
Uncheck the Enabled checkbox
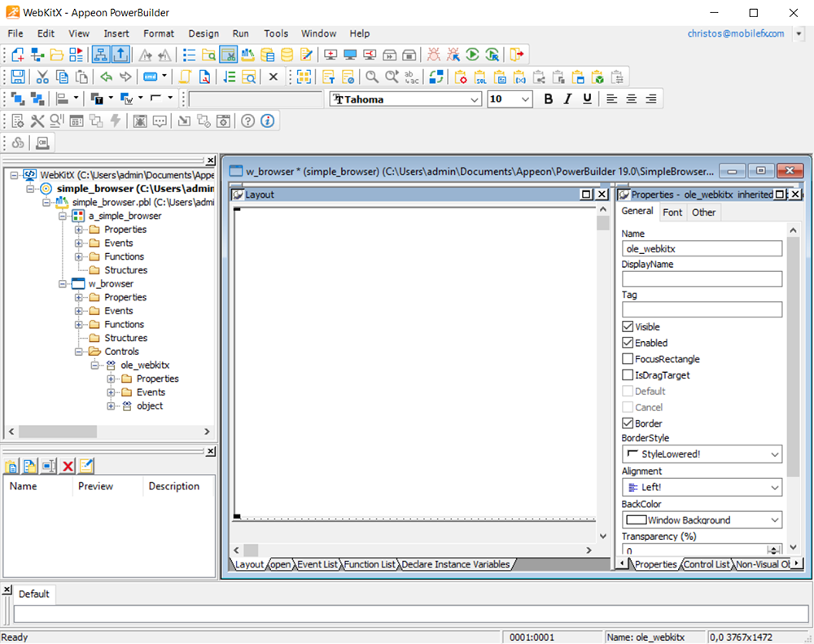[x=628, y=343]
